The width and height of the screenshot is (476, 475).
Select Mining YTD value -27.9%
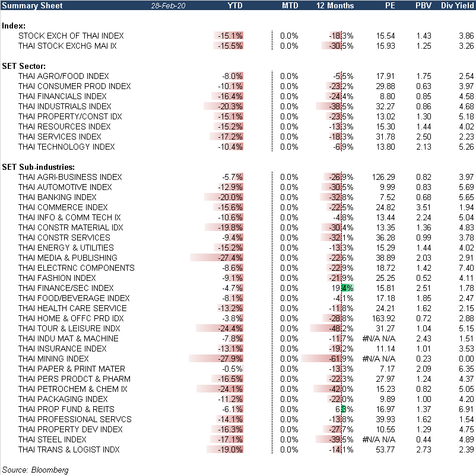(230, 359)
